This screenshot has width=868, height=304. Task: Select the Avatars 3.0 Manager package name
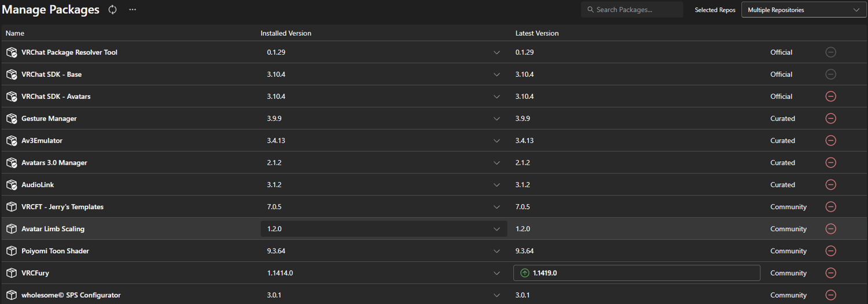coord(54,163)
